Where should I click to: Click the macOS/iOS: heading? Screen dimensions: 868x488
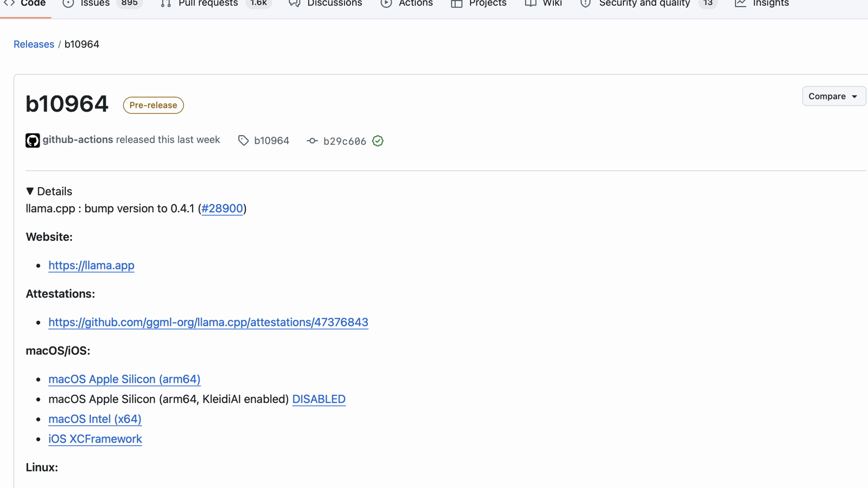58,351
